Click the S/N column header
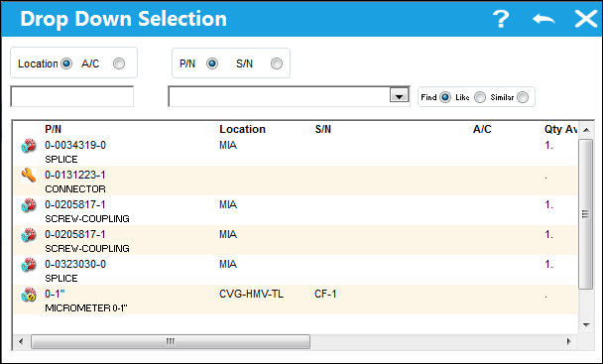This screenshot has width=603, height=364. 323,129
